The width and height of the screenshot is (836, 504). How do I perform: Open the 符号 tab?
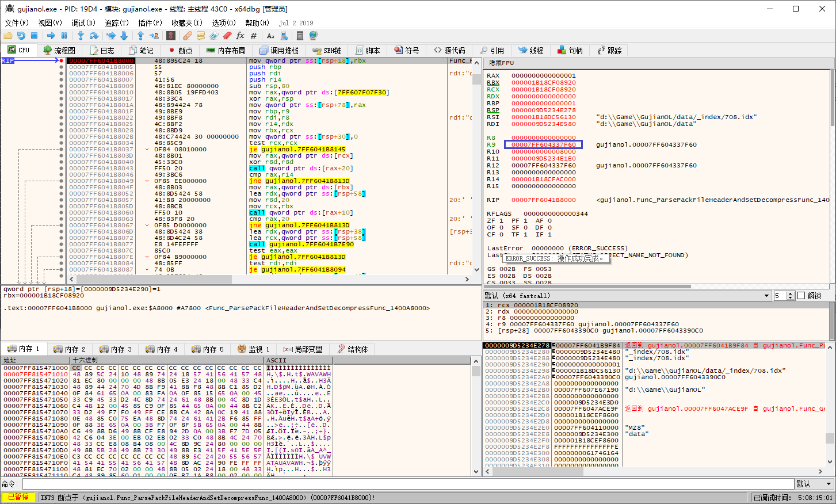pyautogui.click(x=407, y=51)
